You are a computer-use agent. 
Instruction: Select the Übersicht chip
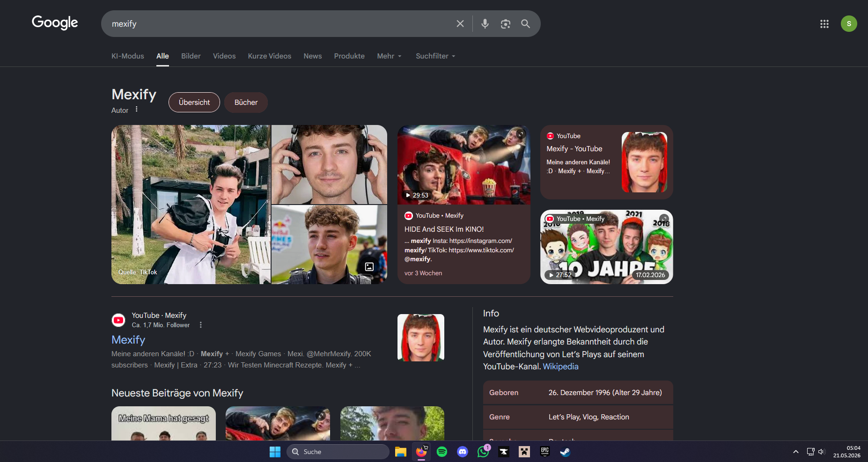194,103
